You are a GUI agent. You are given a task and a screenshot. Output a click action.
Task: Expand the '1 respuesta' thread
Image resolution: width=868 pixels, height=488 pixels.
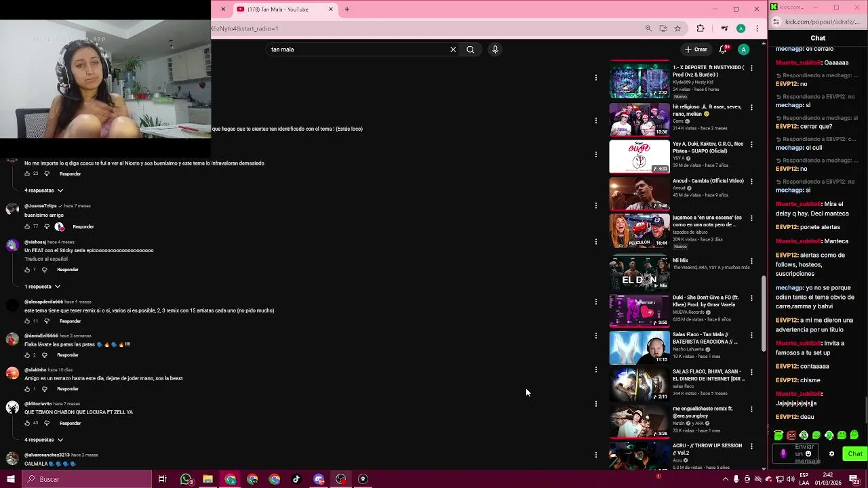pos(42,287)
